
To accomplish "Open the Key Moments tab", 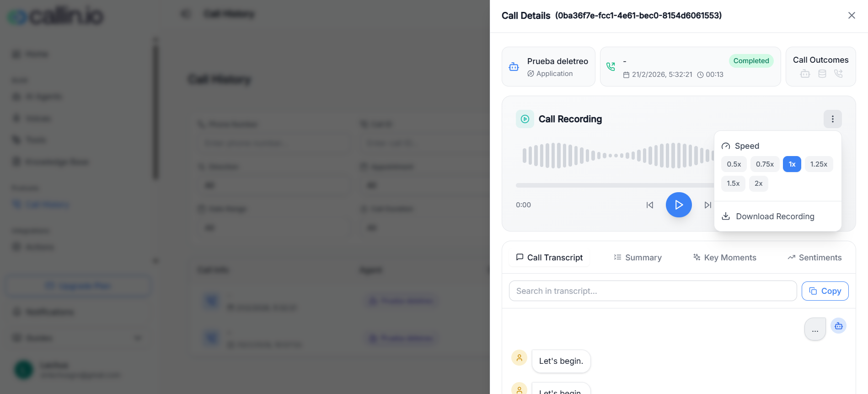I will click(x=724, y=257).
